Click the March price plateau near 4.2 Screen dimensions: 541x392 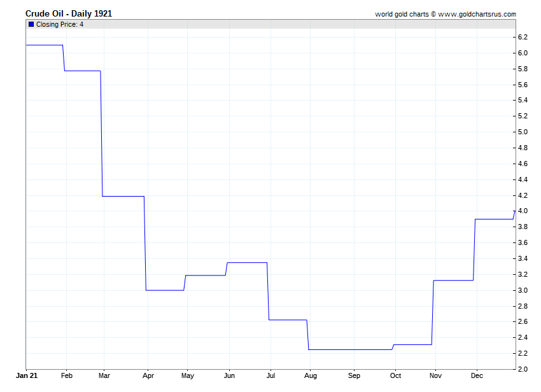click(123, 196)
